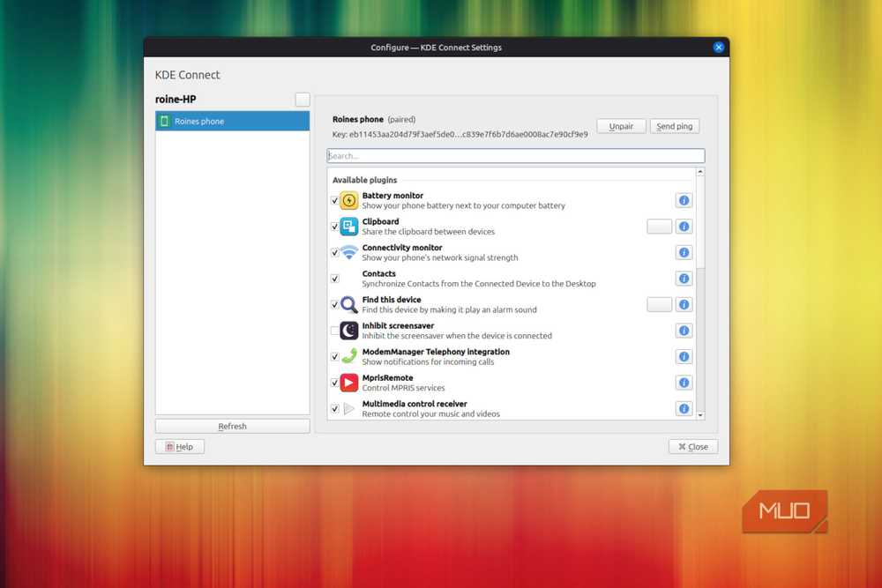882x588 pixels.
Task: Click the Unpair button
Action: click(x=621, y=126)
